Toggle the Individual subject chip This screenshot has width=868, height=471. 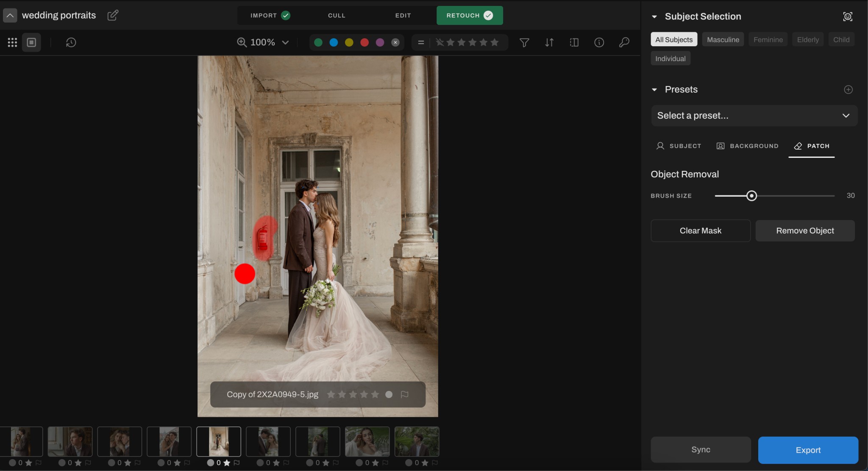point(670,59)
